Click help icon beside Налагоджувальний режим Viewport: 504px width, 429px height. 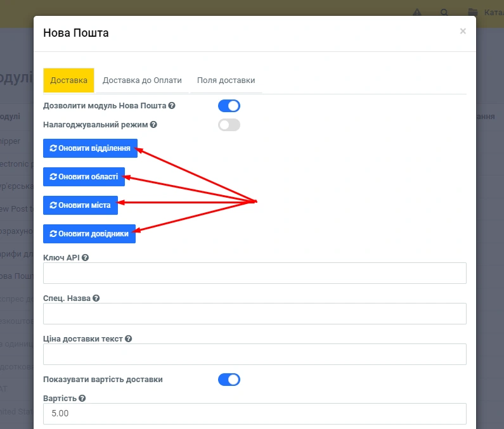click(x=153, y=125)
